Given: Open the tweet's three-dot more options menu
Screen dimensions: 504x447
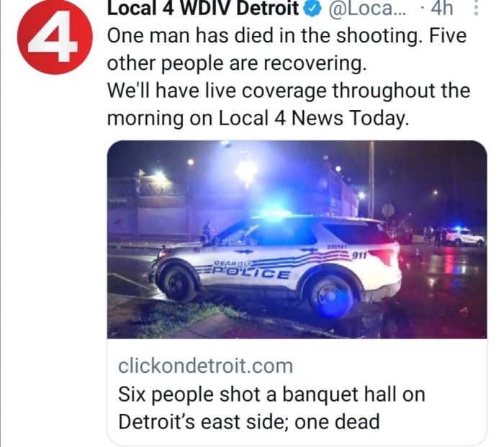Looking at the screenshot, I should [x=477, y=8].
